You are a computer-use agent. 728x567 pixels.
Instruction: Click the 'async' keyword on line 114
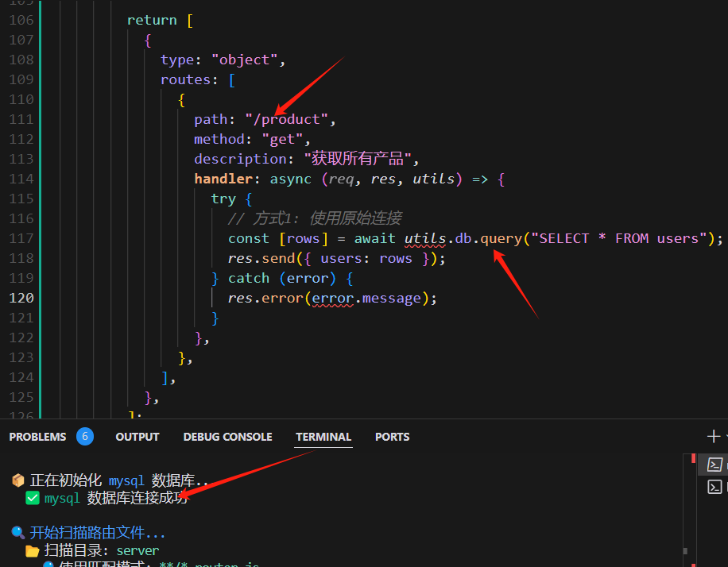[291, 179]
